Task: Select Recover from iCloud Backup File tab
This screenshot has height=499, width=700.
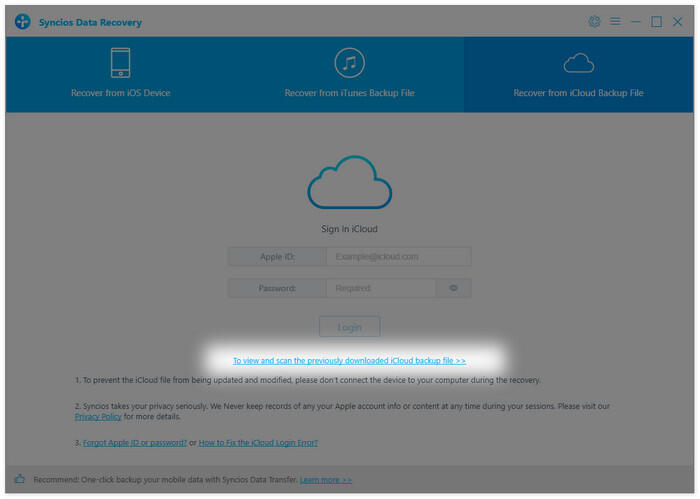Action: pos(578,93)
